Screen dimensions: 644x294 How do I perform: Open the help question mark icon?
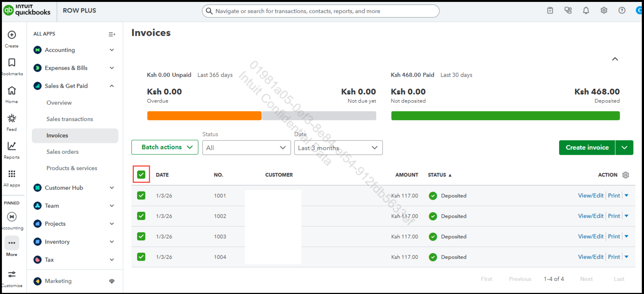[622, 10]
